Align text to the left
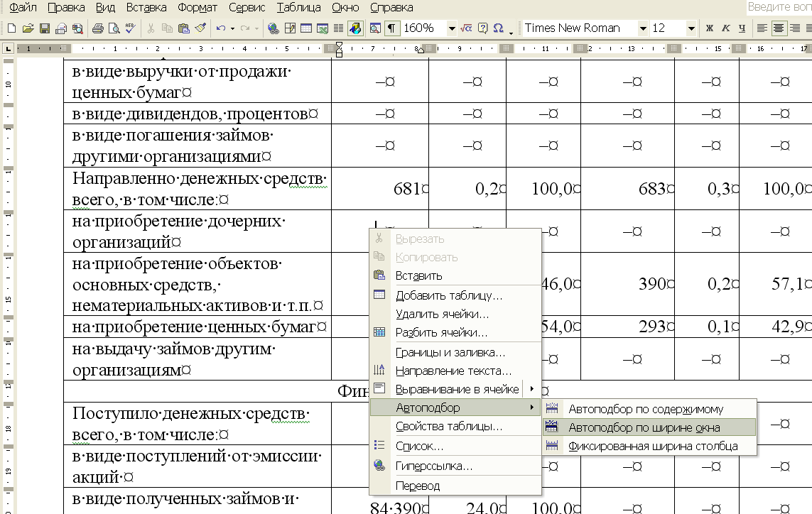Viewport: 812px width, 514px height. click(x=762, y=28)
